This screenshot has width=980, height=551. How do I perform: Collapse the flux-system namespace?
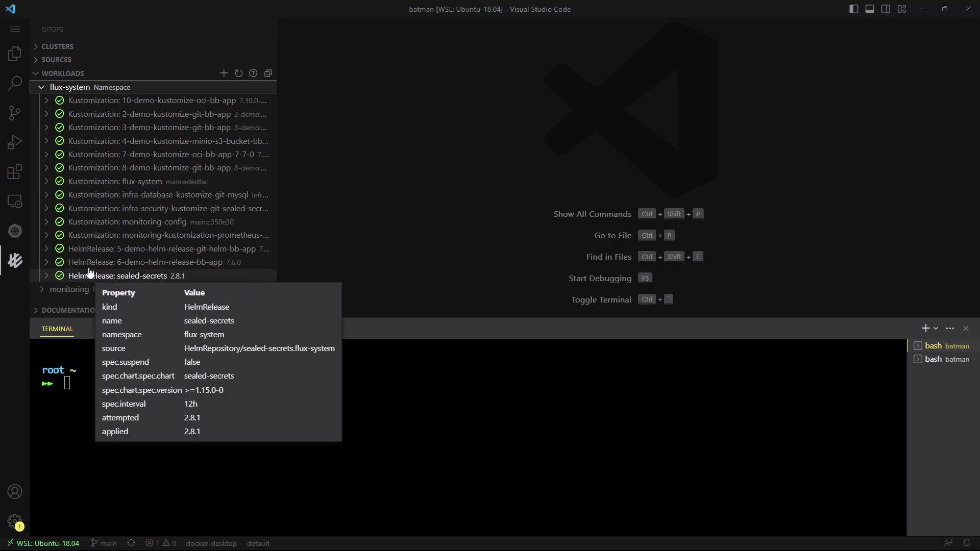pyautogui.click(x=41, y=87)
